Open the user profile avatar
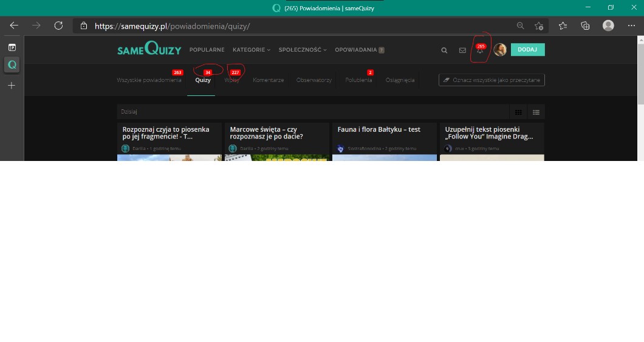This screenshot has width=644, height=342. click(500, 50)
